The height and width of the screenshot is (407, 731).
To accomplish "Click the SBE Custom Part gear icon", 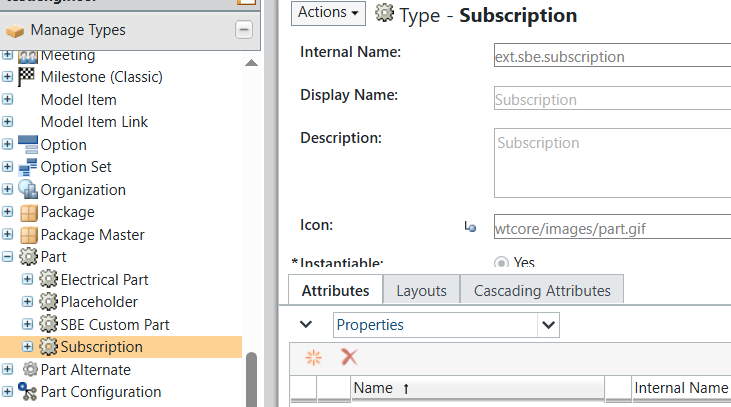I will (48, 325).
